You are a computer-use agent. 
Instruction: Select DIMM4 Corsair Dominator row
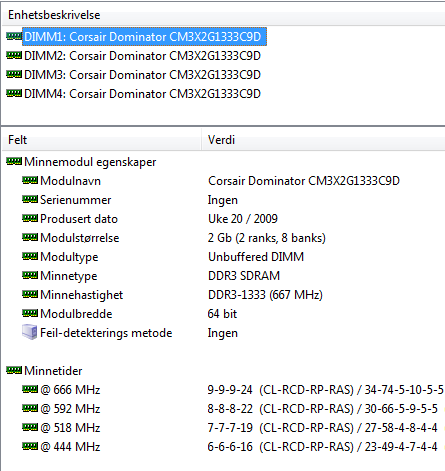coord(142,94)
